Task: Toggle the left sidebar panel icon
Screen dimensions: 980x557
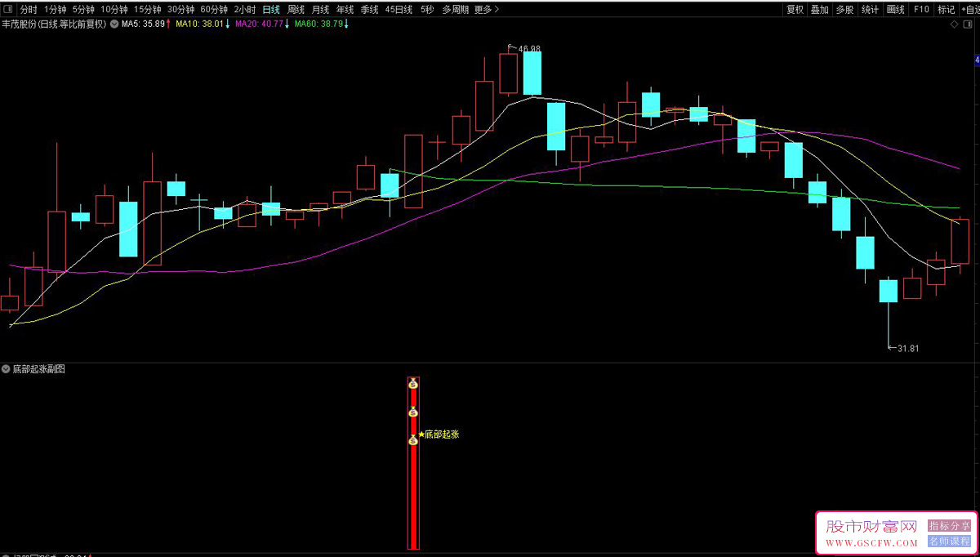Action: [x=8, y=10]
